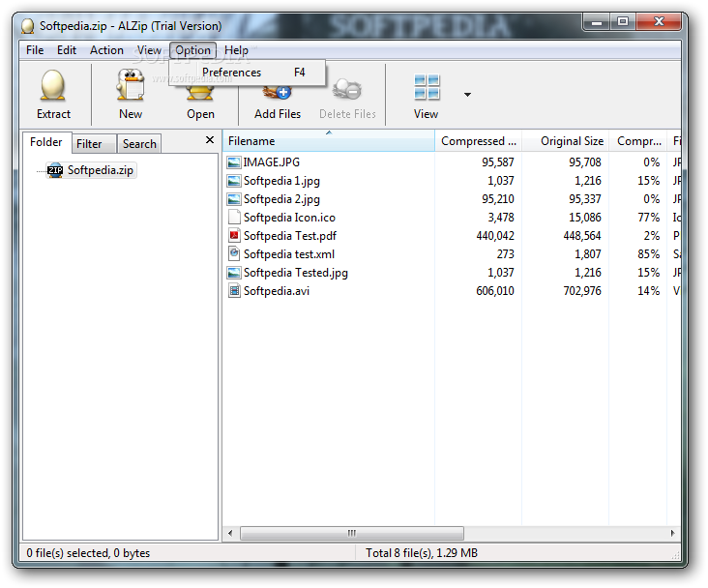The image size is (708, 588).
Task: Select the file Softpedia 2.jpg
Action: point(281,199)
